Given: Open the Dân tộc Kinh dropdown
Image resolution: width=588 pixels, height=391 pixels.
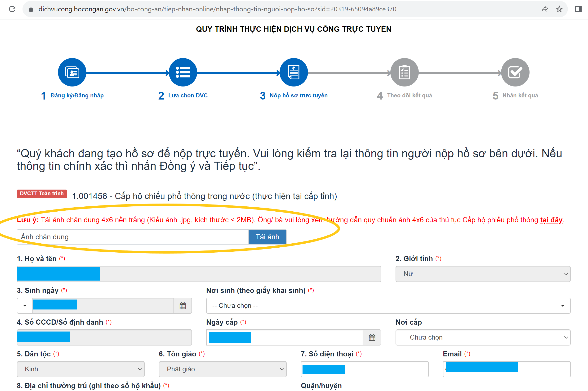Looking at the screenshot, I should click(x=80, y=369).
